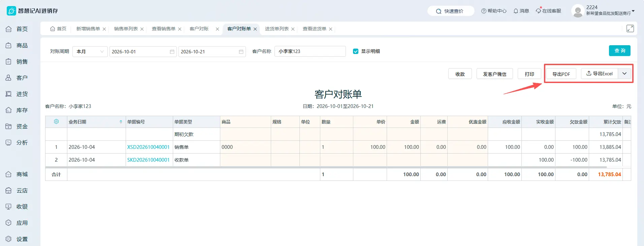Open the account 2224 user menu
Viewport: 644px width, 246px height.
(x=603, y=11)
